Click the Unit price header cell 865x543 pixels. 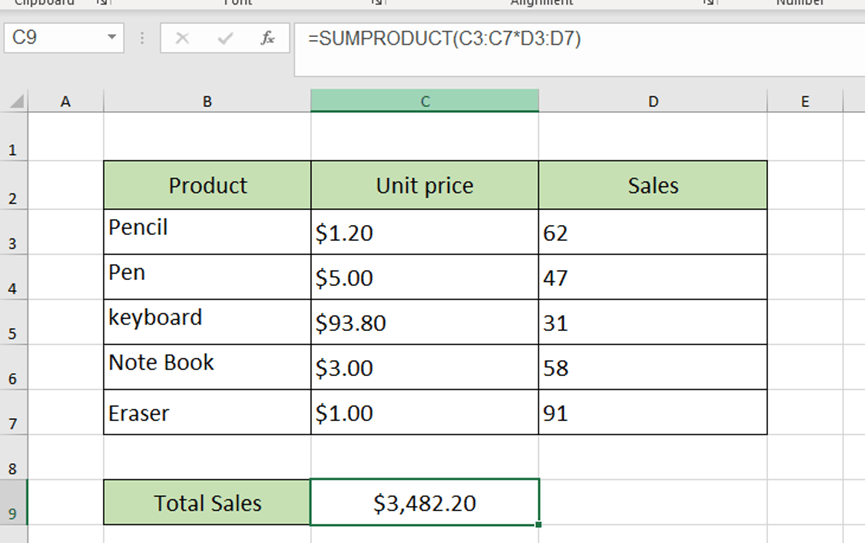click(425, 185)
